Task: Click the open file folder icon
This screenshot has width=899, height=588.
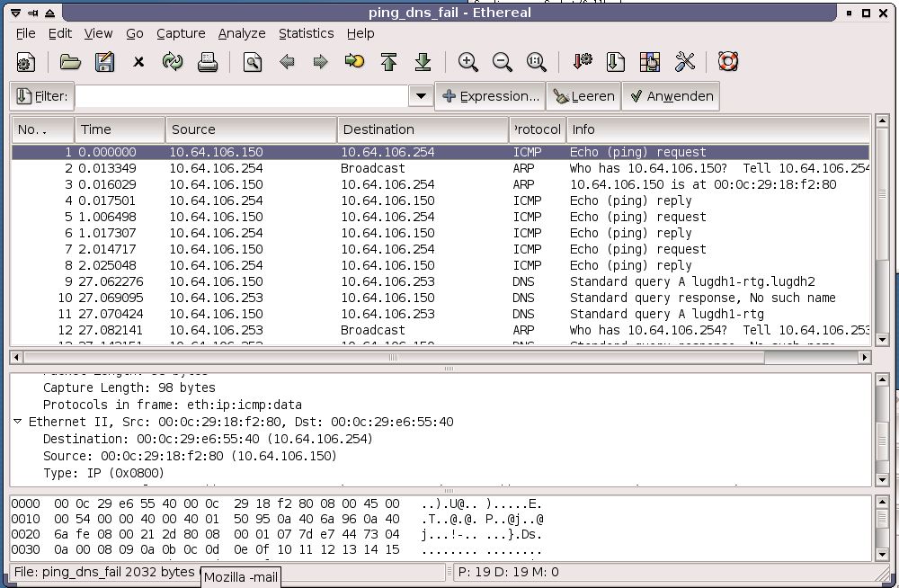Action: tap(70, 62)
